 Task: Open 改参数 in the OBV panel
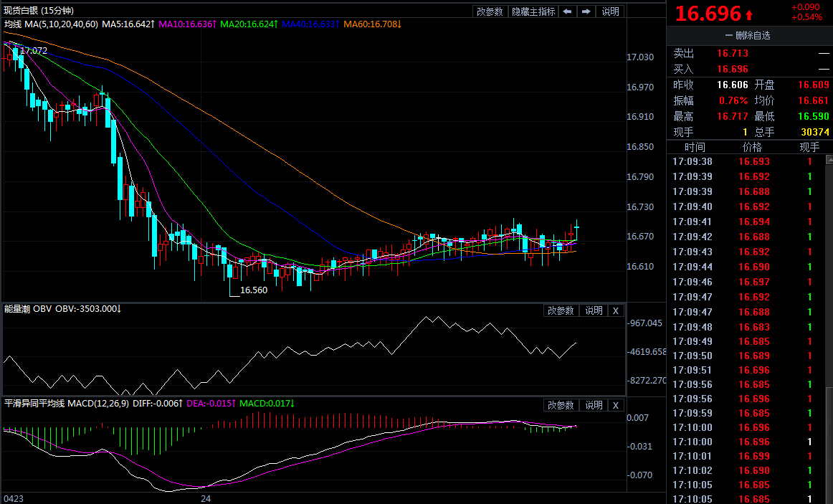[561, 310]
